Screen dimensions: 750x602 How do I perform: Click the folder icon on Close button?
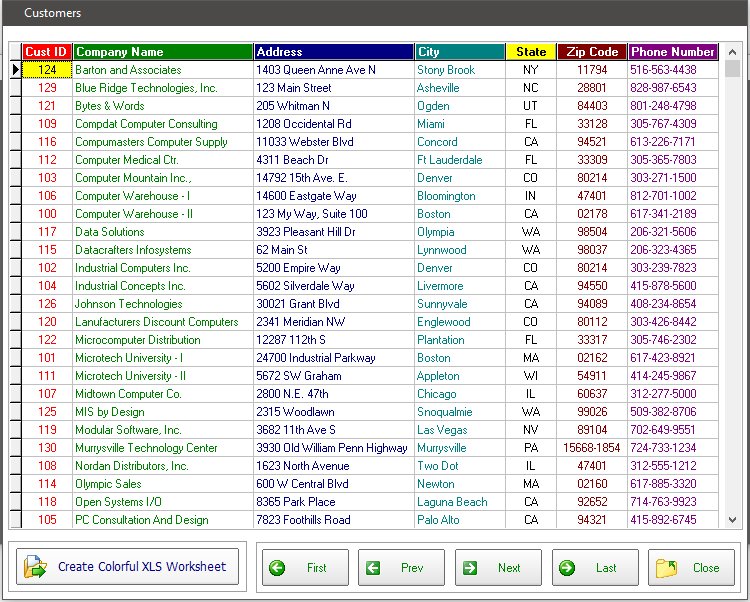point(667,568)
